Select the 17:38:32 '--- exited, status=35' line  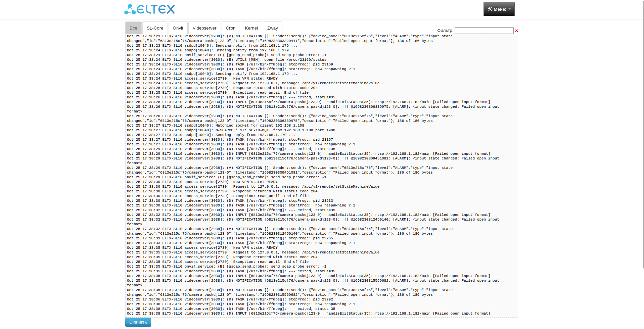point(231,210)
